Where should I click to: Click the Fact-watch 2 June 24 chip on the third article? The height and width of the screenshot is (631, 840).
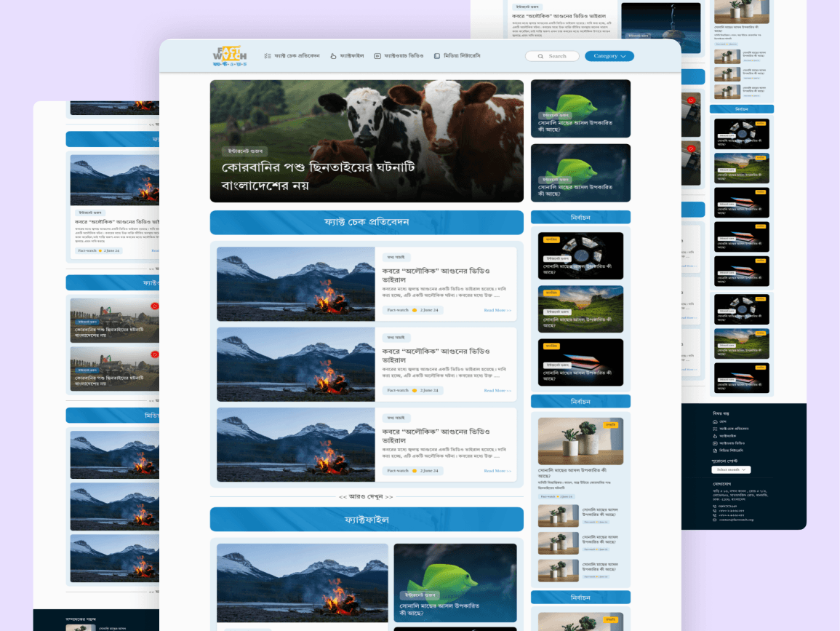413,471
